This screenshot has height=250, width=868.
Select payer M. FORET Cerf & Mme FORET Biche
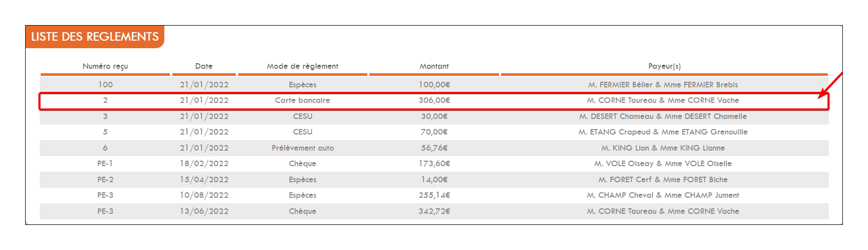pos(663,180)
